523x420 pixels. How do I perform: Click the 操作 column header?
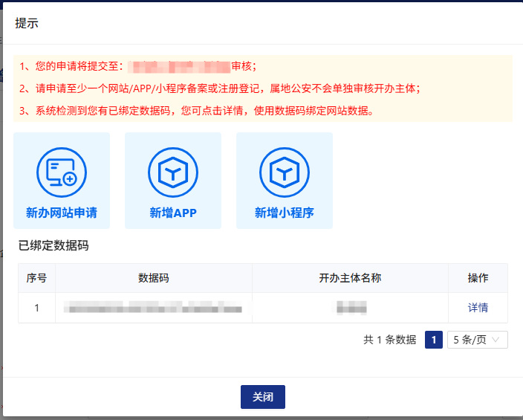pos(478,278)
